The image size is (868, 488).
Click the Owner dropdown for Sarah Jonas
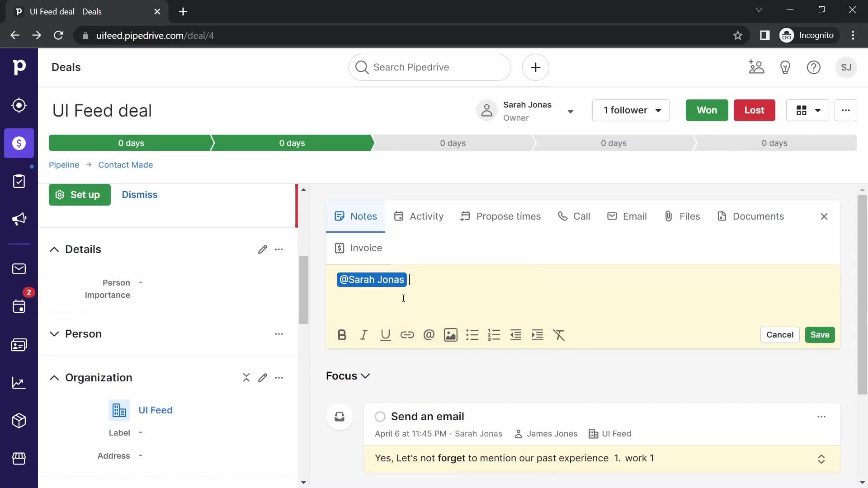pos(569,110)
